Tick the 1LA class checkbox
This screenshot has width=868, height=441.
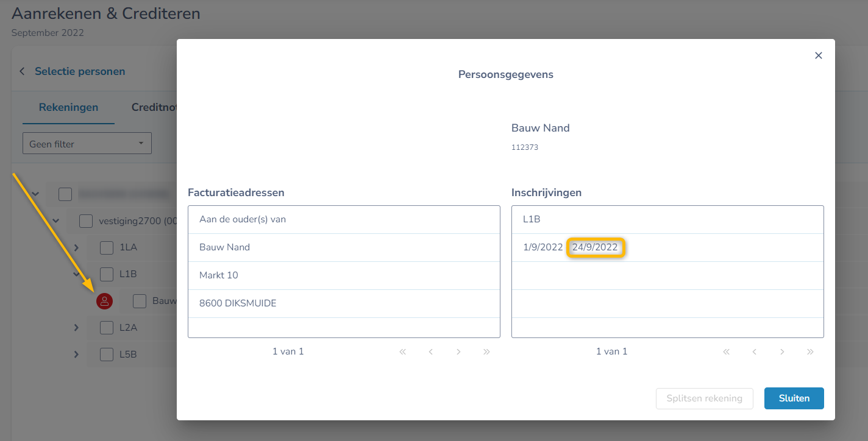point(107,247)
